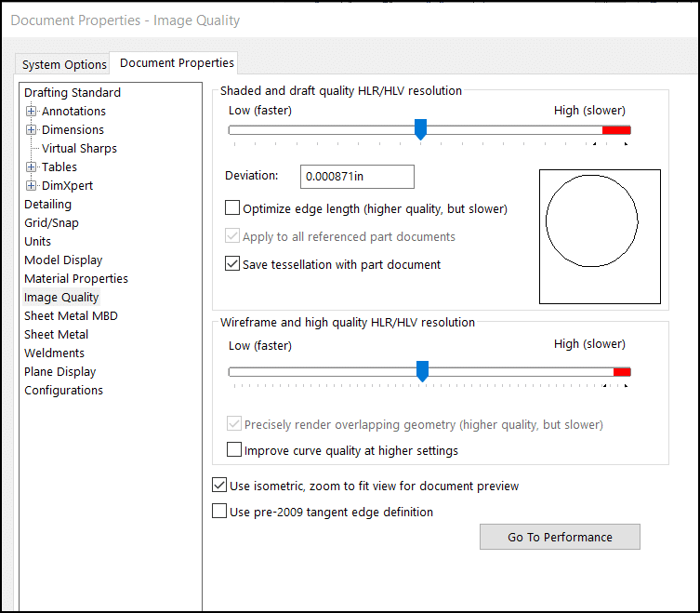Enable Optimize edge length checkbox

232,209
